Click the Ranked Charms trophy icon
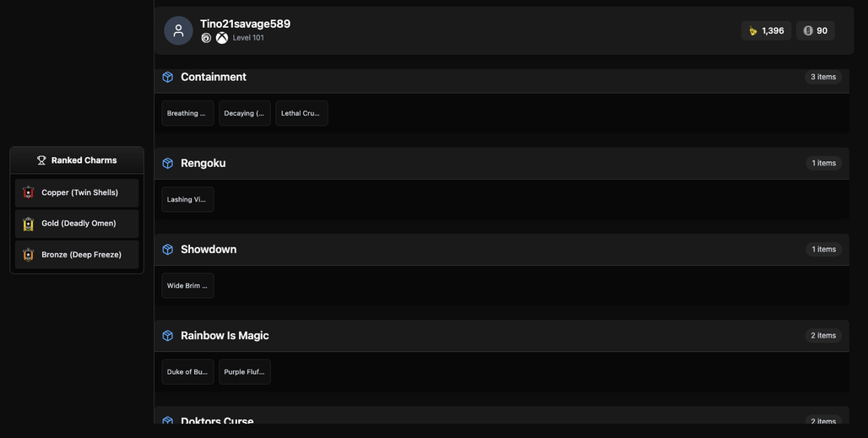 pos(41,160)
